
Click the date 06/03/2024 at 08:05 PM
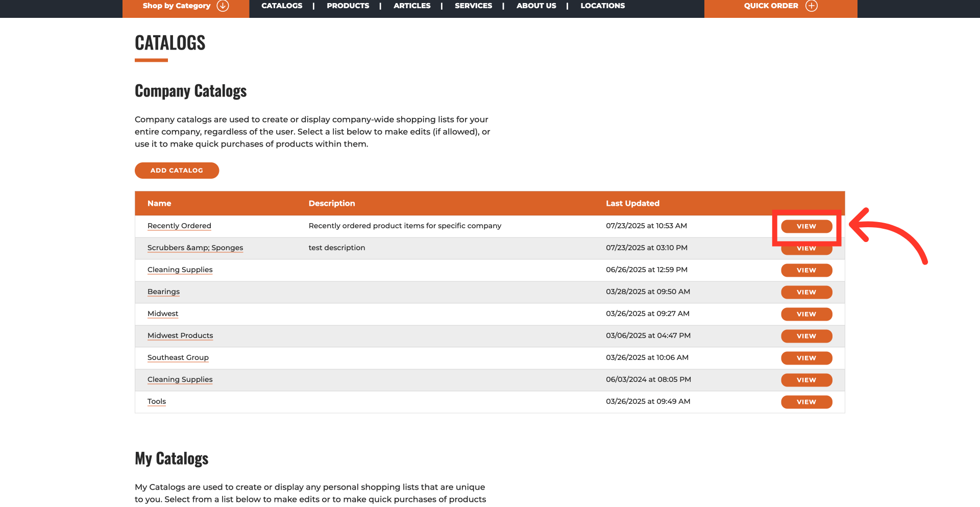648,379
